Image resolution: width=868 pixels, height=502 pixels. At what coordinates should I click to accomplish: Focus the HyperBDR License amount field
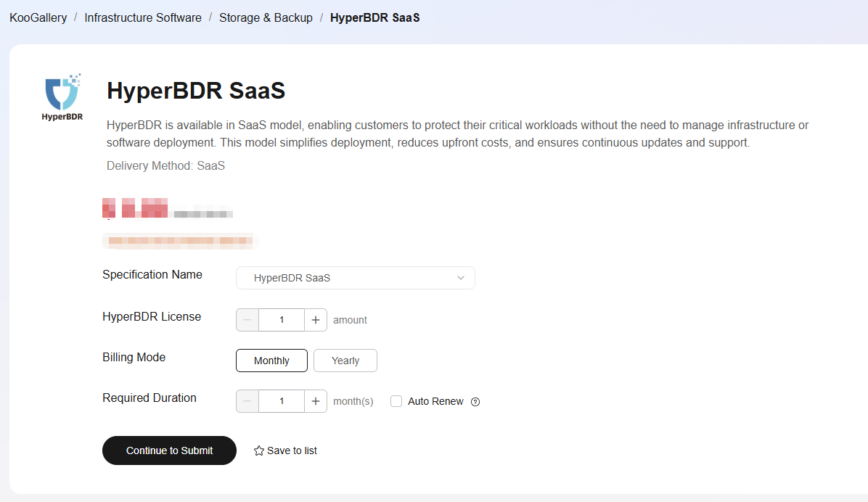coord(282,320)
